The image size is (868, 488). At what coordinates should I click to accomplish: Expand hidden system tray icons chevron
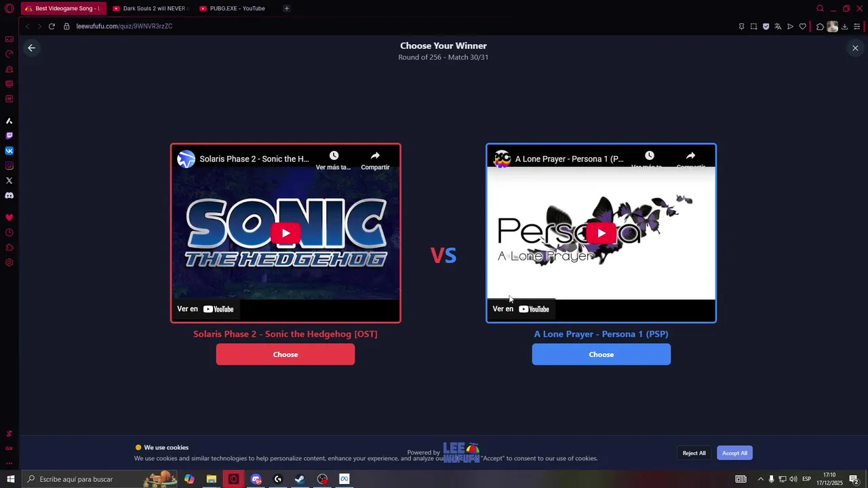760,479
